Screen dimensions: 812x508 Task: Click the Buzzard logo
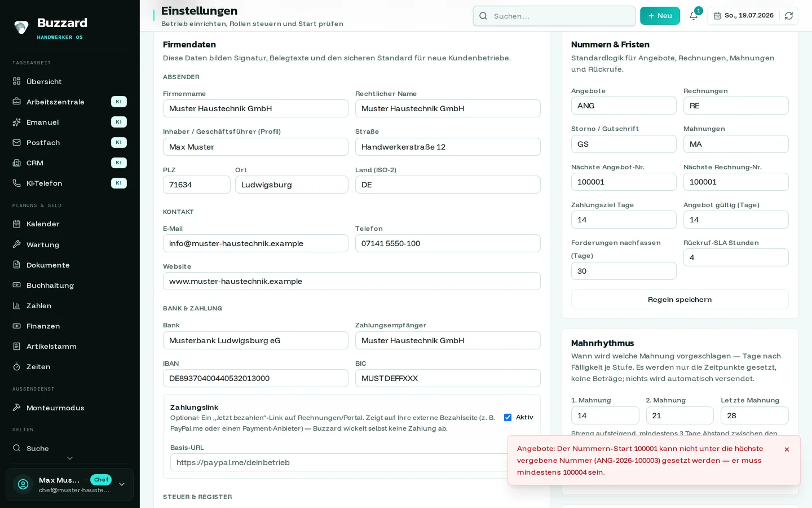[x=21, y=27]
